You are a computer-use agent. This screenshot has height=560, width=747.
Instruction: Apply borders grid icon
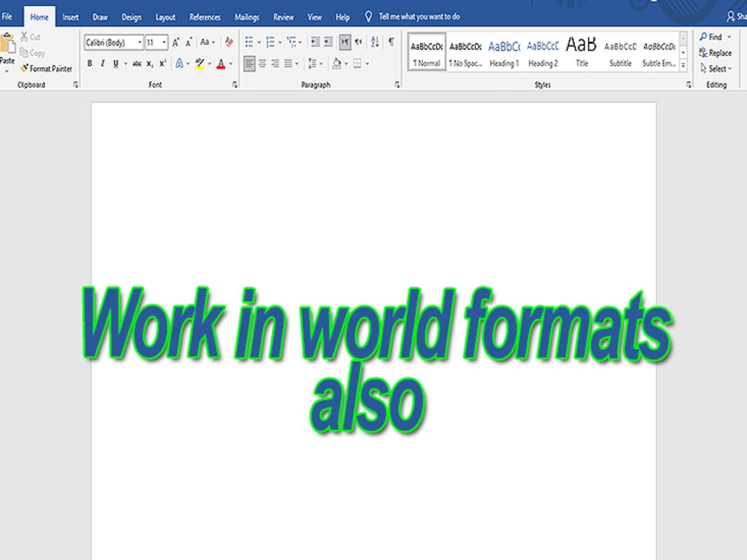tap(357, 63)
